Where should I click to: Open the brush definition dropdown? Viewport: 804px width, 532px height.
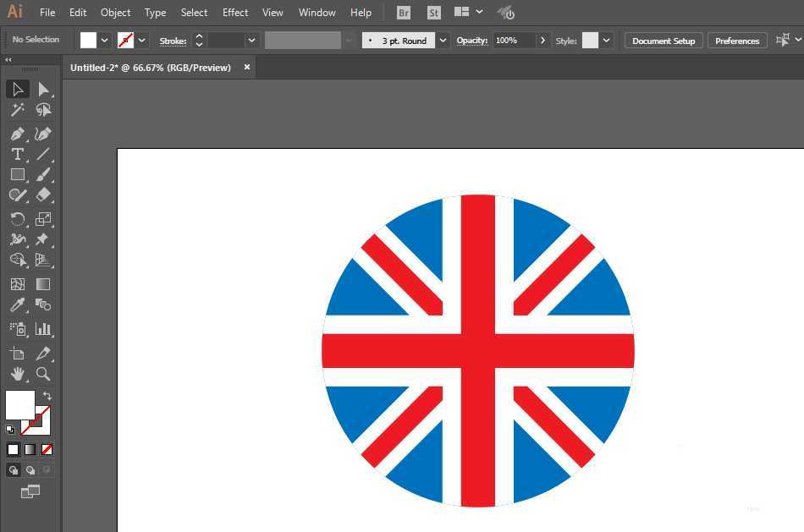coord(443,41)
